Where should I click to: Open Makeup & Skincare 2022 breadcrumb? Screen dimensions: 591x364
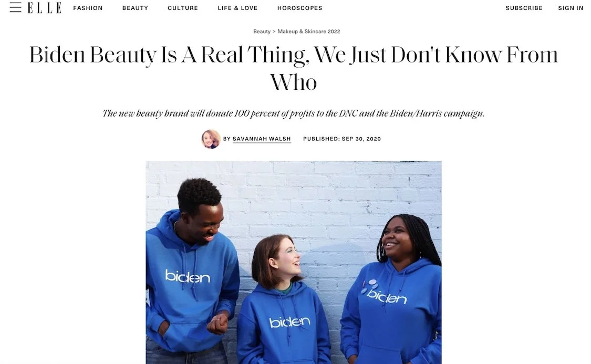309,32
